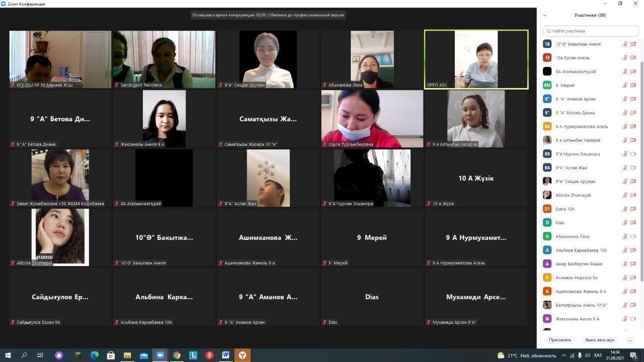Click the Участники (30) panel header
Image resolution: width=644 pixels, height=362 pixels.
click(x=590, y=15)
